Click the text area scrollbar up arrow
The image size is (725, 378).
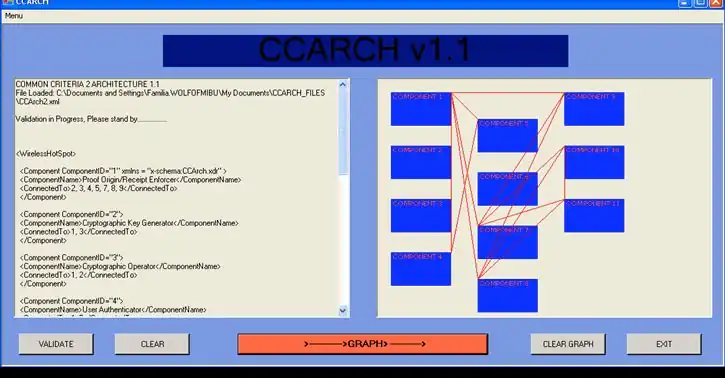tap(343, 85)
